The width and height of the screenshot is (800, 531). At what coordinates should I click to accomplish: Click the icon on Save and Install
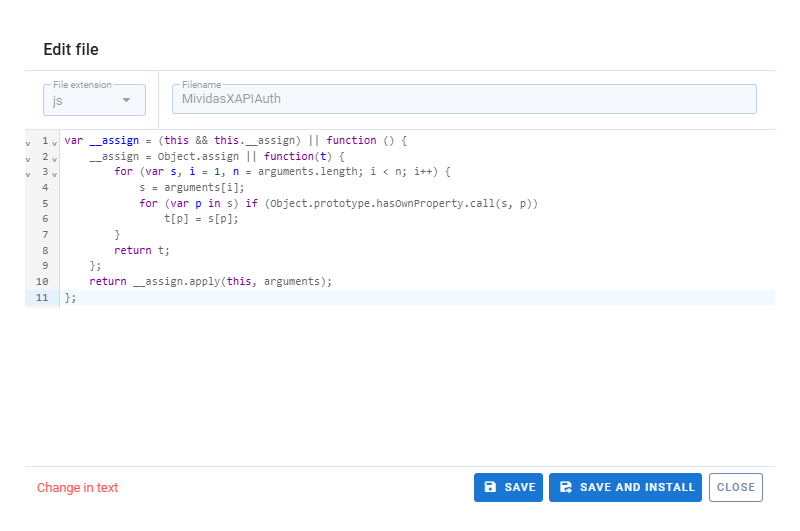566,487
